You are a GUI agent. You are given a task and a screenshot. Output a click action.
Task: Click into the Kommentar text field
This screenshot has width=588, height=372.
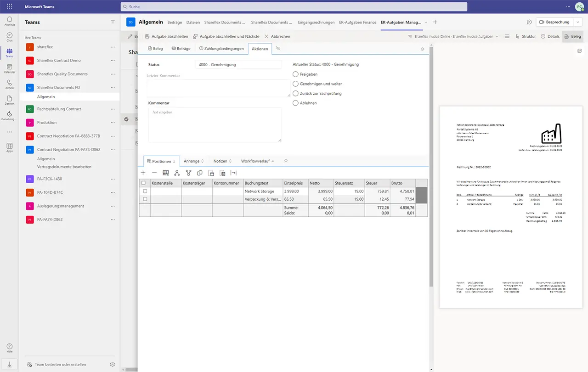tap(215, 125)
